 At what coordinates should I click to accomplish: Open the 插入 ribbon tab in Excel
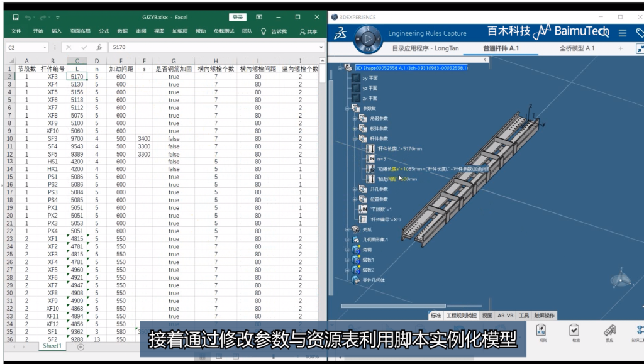point(57,31)
